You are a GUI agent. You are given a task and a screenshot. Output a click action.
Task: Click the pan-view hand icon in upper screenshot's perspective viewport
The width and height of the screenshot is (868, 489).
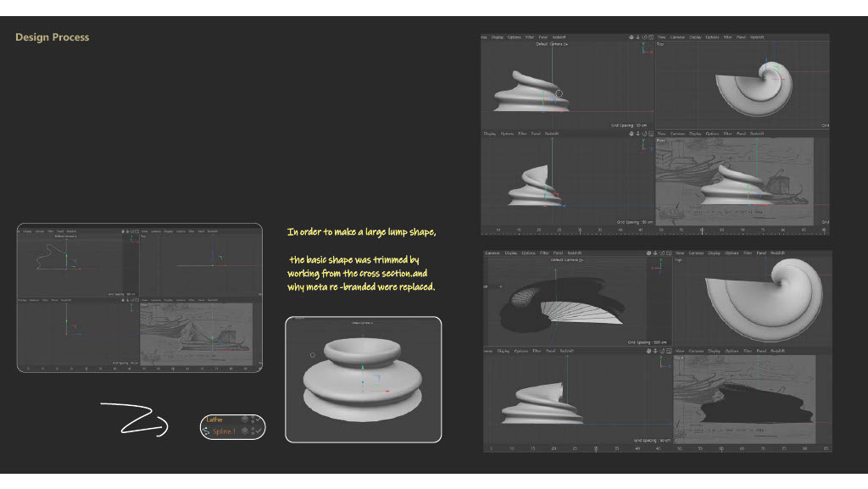click(631, 37)
